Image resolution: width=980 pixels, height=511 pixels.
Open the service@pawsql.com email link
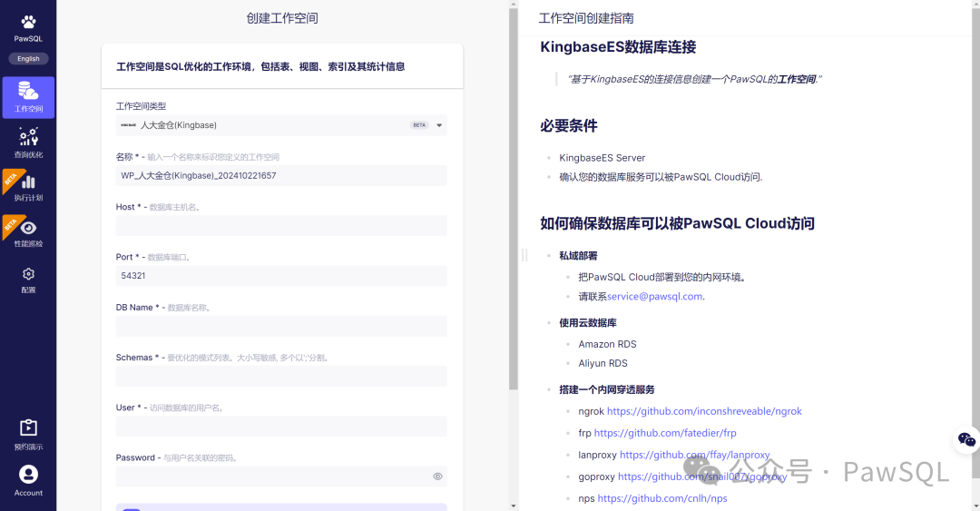(x=654, y=297)
